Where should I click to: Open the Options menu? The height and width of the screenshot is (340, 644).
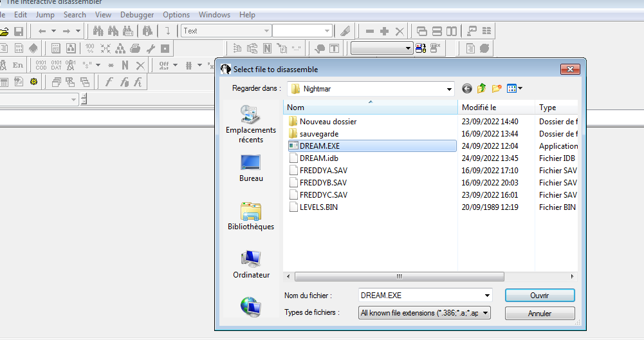pos(176,15)
